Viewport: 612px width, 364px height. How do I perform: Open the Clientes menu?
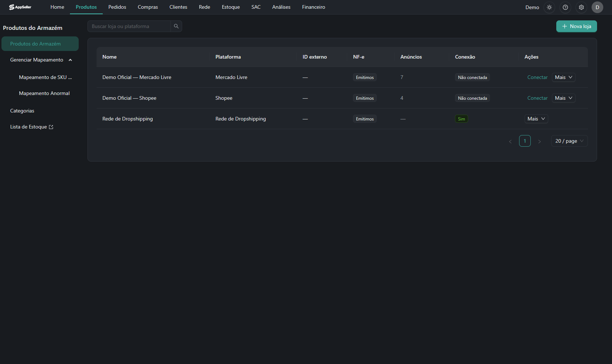point(178,7)
